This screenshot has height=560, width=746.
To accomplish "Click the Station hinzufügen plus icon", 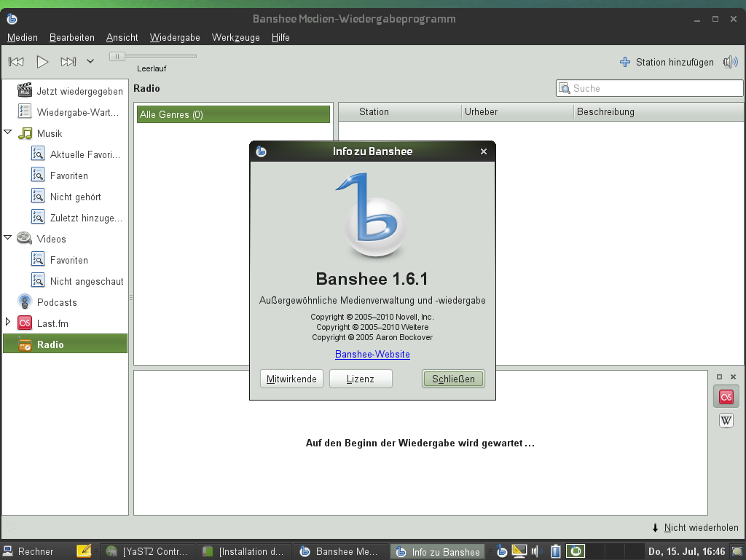I will [624, 62].
